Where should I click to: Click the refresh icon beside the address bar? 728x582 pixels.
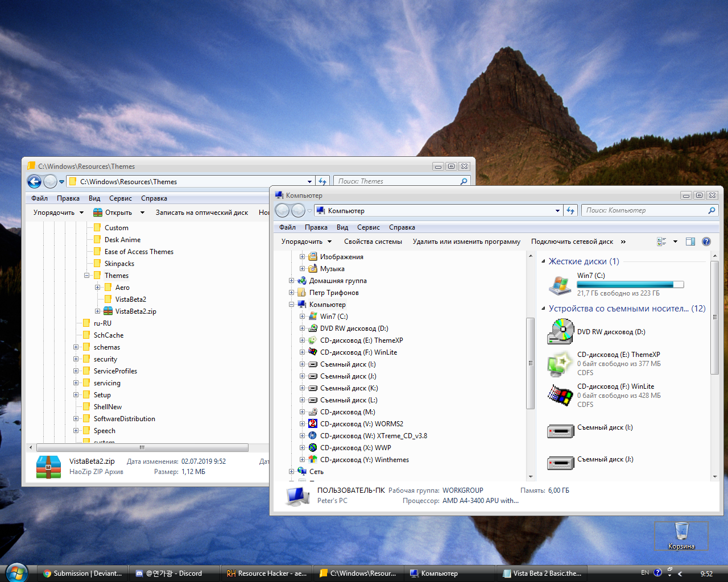(570, 210)
